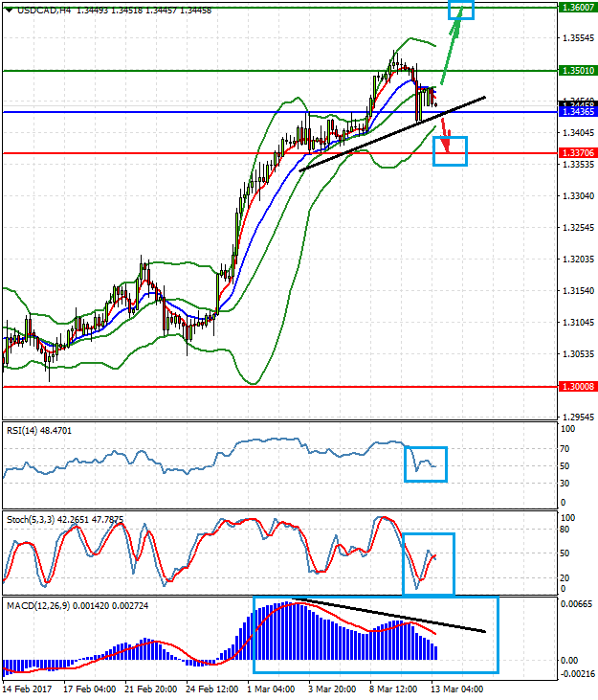This screenshot has height=700, width=598.
Task: Select the black ascending trendline under candles
Action: (x=392, y=133)
